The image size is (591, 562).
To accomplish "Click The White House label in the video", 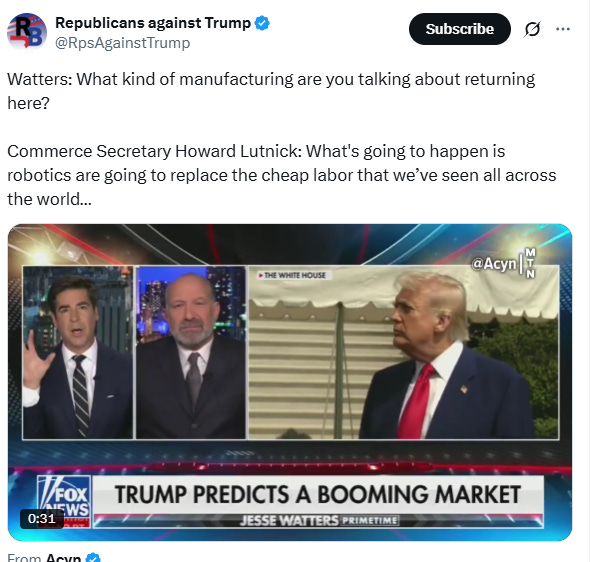I will click(x=292, y=275).
